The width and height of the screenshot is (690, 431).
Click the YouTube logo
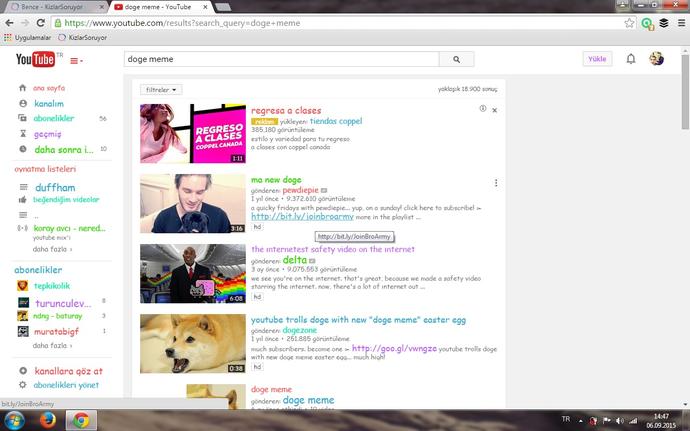tap(35, 59)
